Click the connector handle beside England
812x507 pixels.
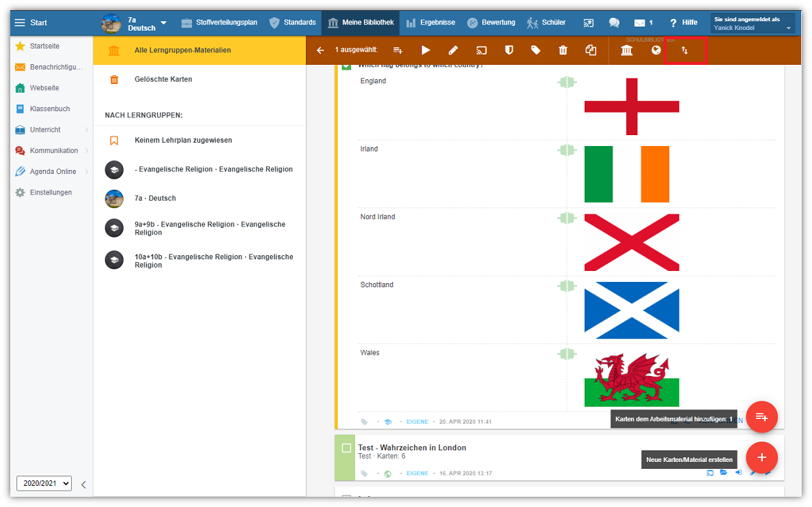[x=567, y=83]
